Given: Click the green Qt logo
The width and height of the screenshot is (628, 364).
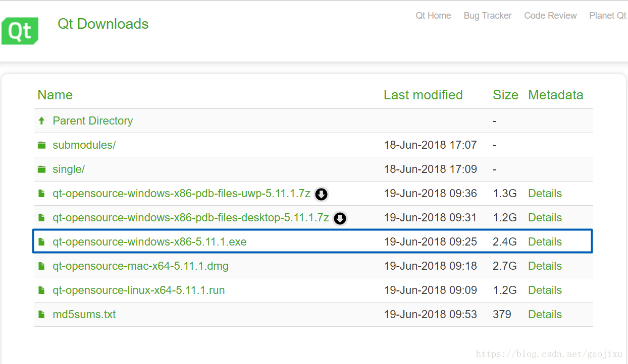Looking at the screenshot, I should coord(20,31).
